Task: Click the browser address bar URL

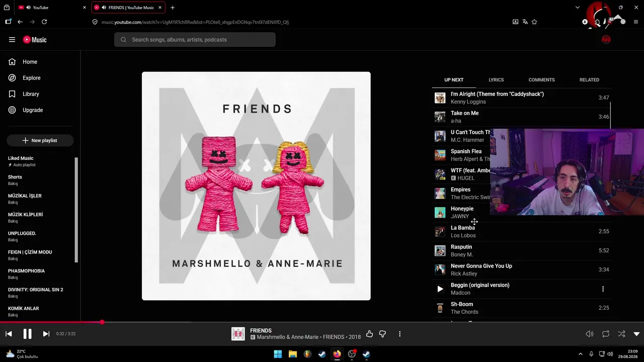Action: [195, 22]
